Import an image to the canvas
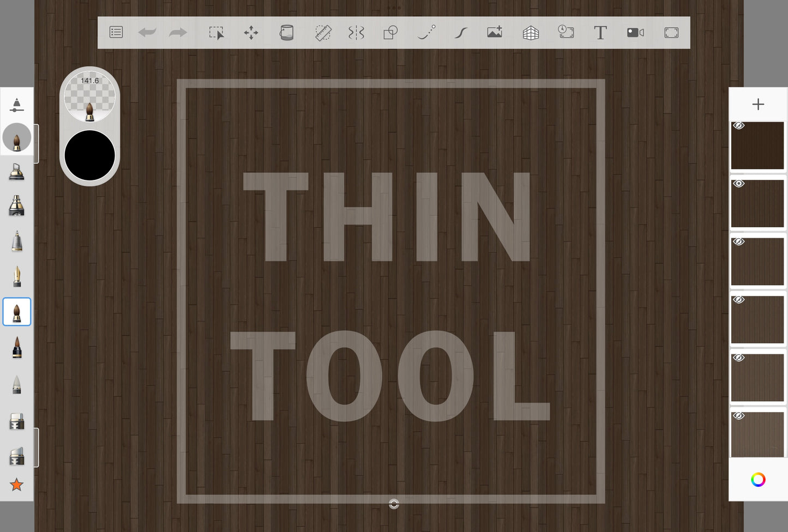The height and width of the screenshot is (532, 788). pyautogui.click(x=495, y=33)
